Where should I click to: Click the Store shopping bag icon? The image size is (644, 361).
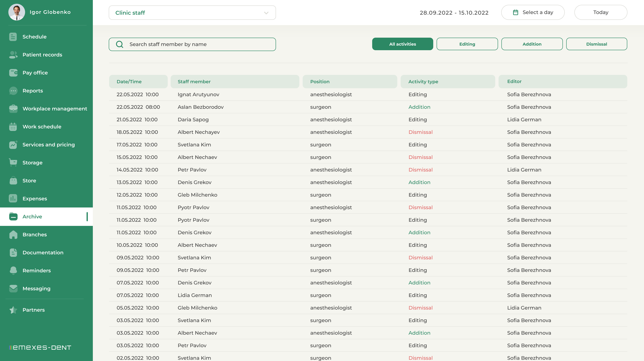(x=13, y=180)
